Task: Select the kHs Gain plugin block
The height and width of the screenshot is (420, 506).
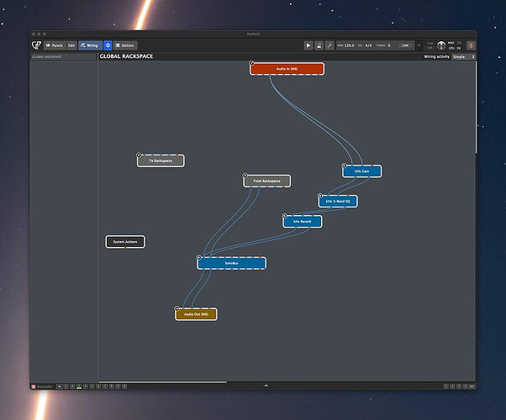Action: [x=361, y=171]
